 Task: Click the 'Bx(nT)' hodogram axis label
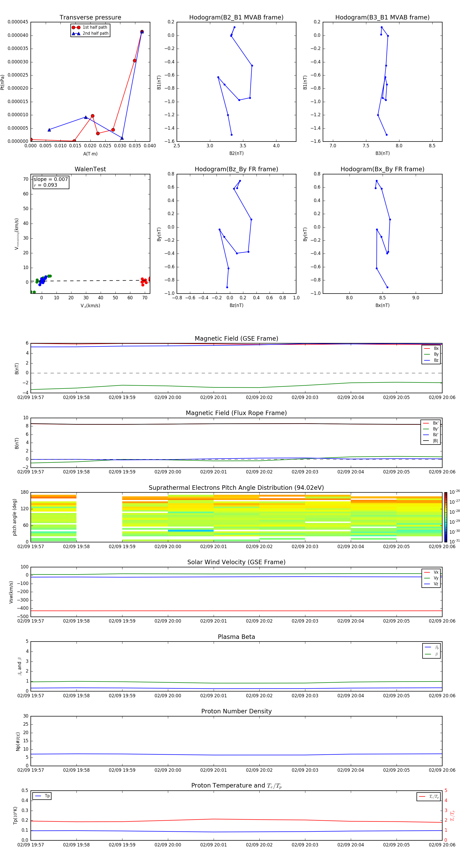tap(382, 305)
